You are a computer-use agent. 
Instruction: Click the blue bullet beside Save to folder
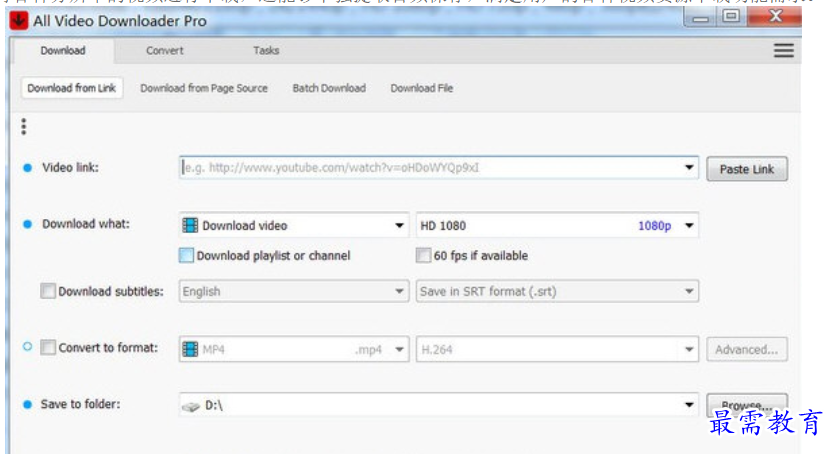(x=28, y=405)
